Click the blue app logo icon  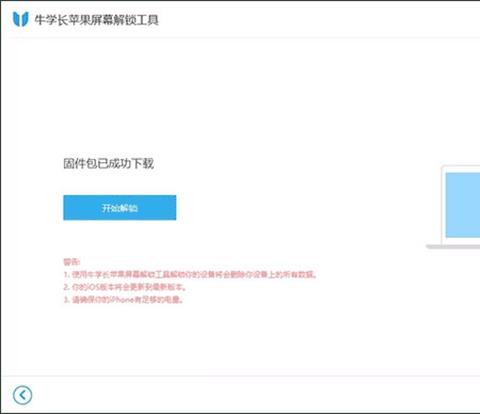coord(21,19)
